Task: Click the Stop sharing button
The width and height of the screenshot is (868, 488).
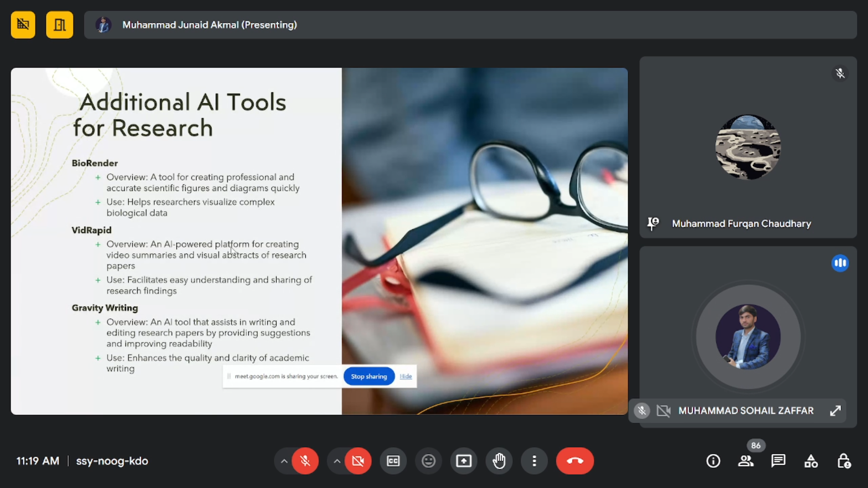Action: [x=369, y=376]
